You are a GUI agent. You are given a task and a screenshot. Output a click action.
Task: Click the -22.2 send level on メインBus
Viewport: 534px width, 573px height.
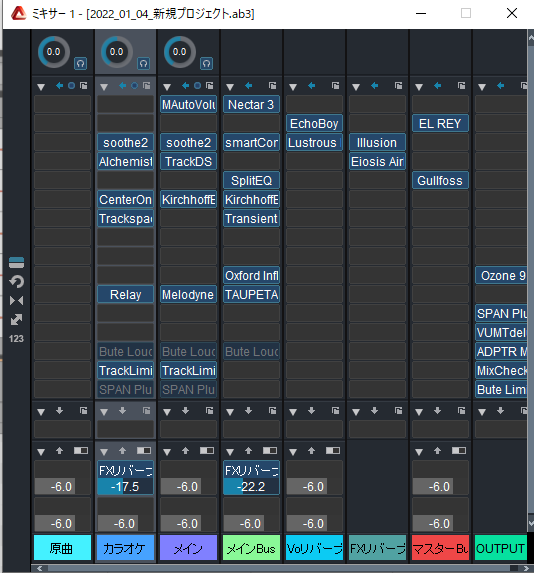pos(251,486)
